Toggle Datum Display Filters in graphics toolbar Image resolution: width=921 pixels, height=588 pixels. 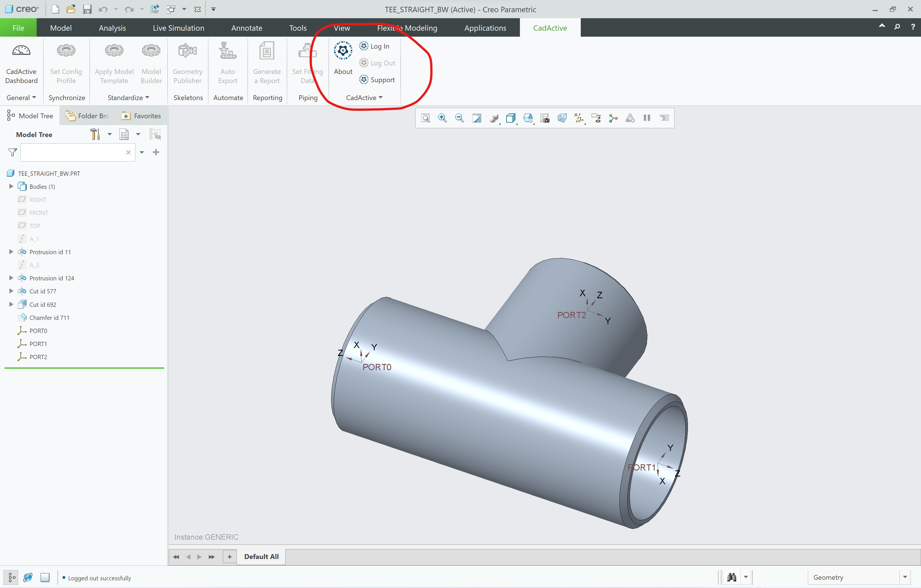(579, 118)
